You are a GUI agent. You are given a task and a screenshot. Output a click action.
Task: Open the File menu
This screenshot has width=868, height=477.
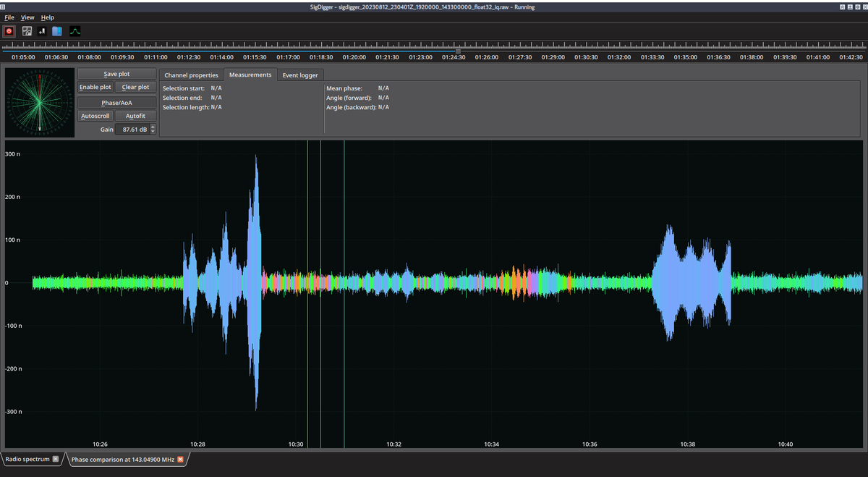[x=9, y=17]
